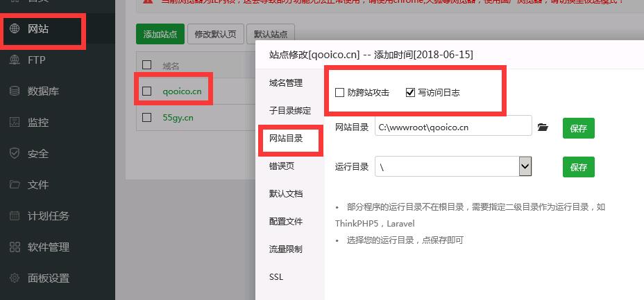
Task: Click the calendar icon beside 计划任务
Action: (15, 215)
